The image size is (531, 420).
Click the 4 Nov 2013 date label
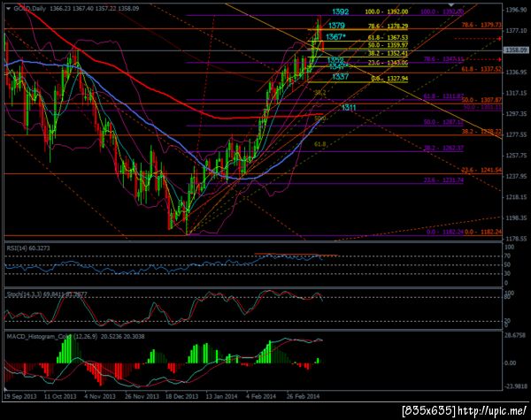click(x=100, y=396)
